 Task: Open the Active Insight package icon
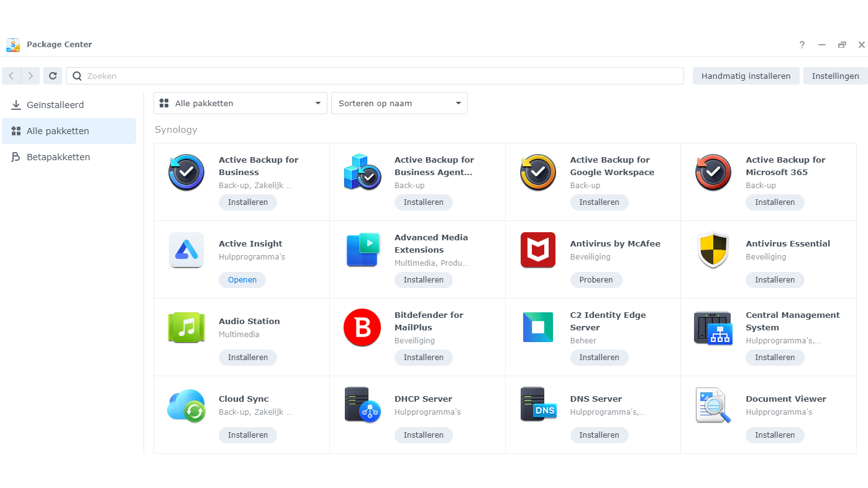click(186, 250)
